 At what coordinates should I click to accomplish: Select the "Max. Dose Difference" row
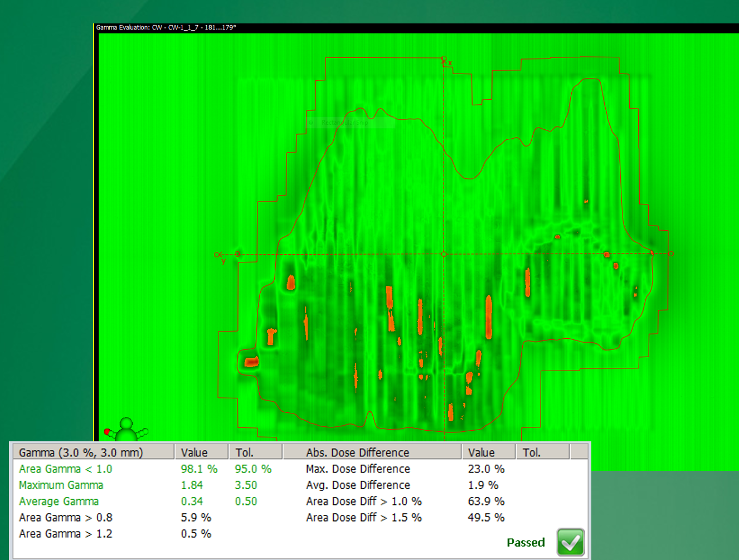pos(358,469)
